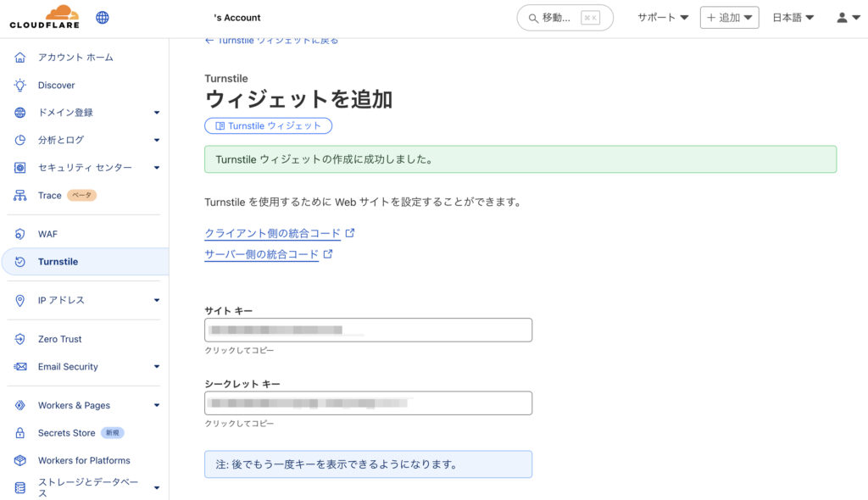
Task: Expand the Workers & Pages menu arrow
Action: click(157, 405)
